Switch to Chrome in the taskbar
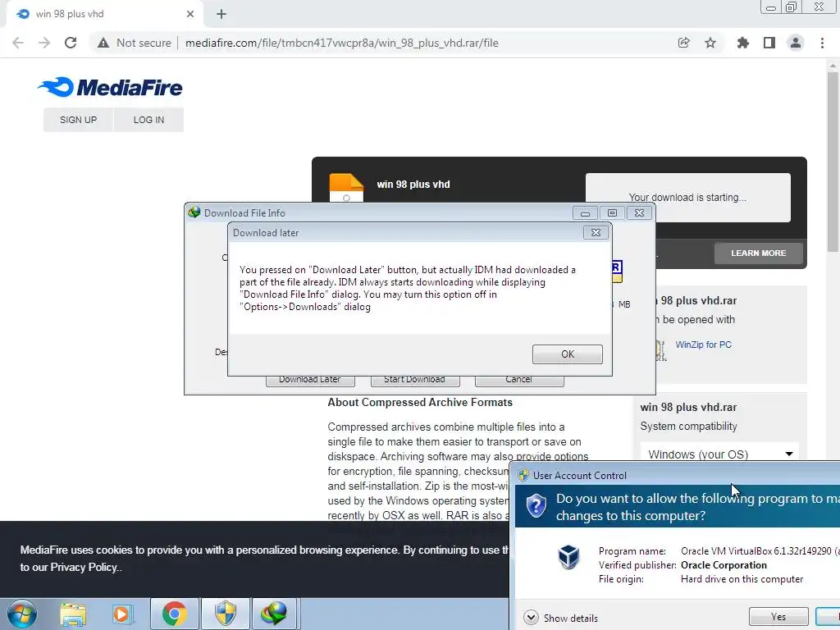 pos(174,614)
